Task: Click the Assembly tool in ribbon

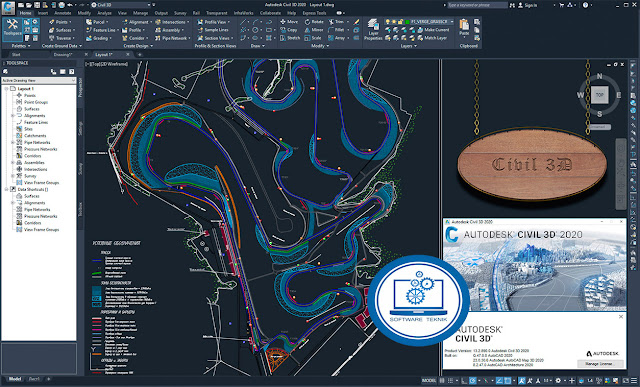Action: click(169, 30)
